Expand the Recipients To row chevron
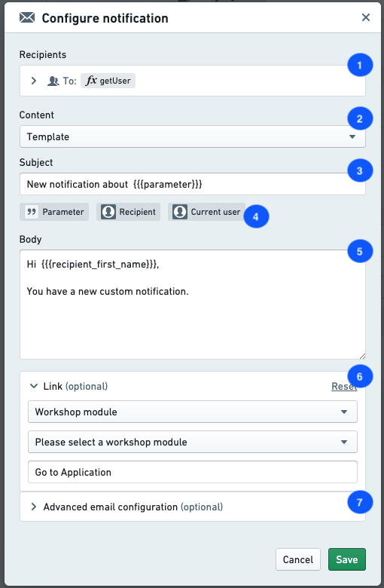The image size is (384, 588). tap(34, 81)
